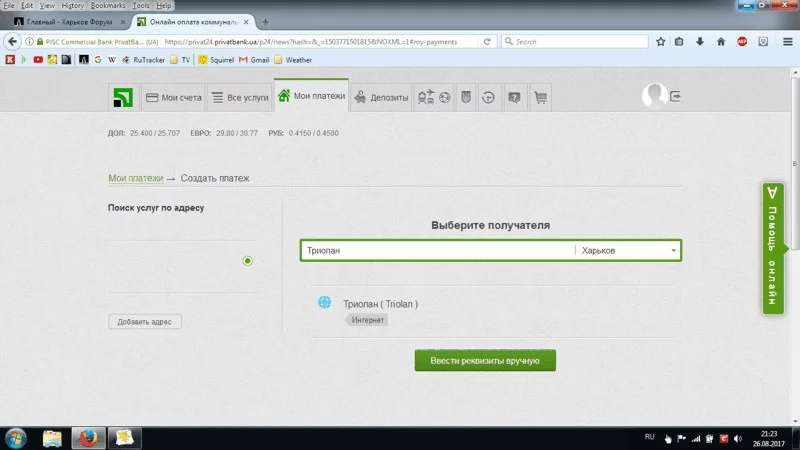The image size is (800, 450).
Task: Open the bookmarks list clipboard icon
Action: point(679,42)
